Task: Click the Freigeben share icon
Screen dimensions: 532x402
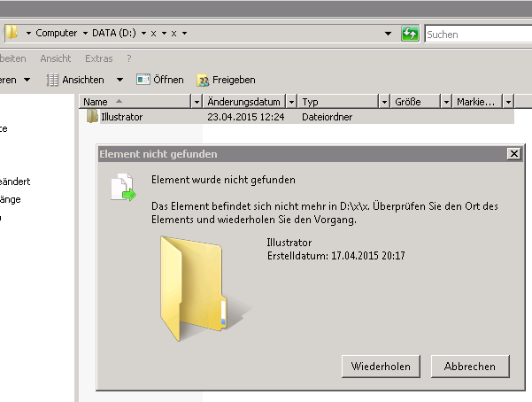Action: [202, 80]
